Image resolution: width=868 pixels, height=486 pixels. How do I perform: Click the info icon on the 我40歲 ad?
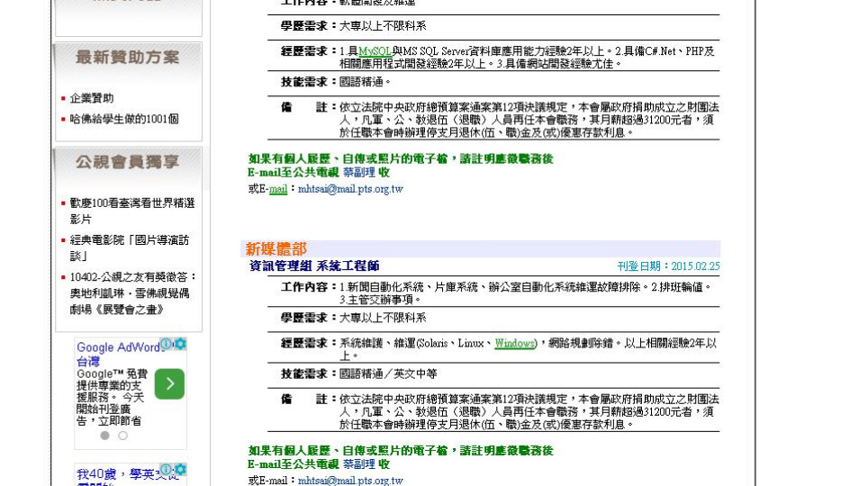point(167,469)
